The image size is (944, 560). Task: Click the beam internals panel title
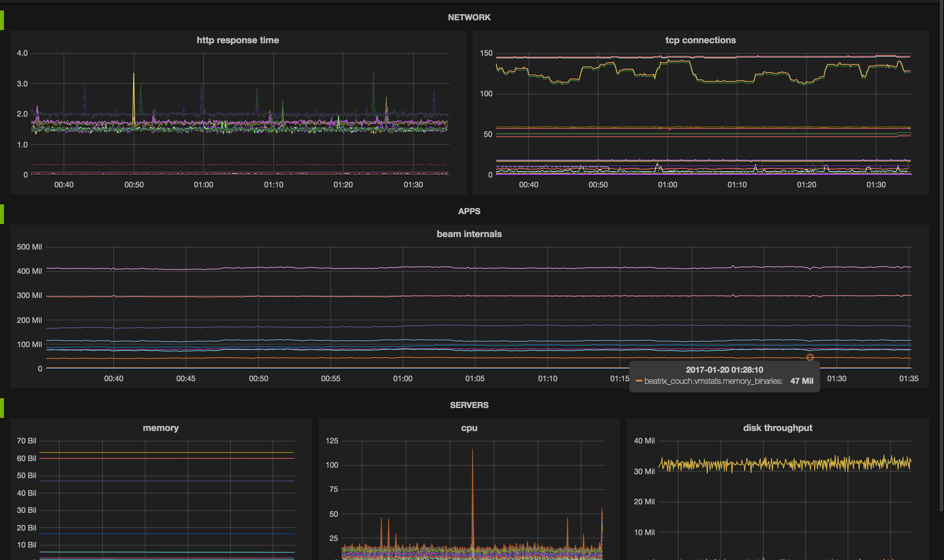click(469, 234)
